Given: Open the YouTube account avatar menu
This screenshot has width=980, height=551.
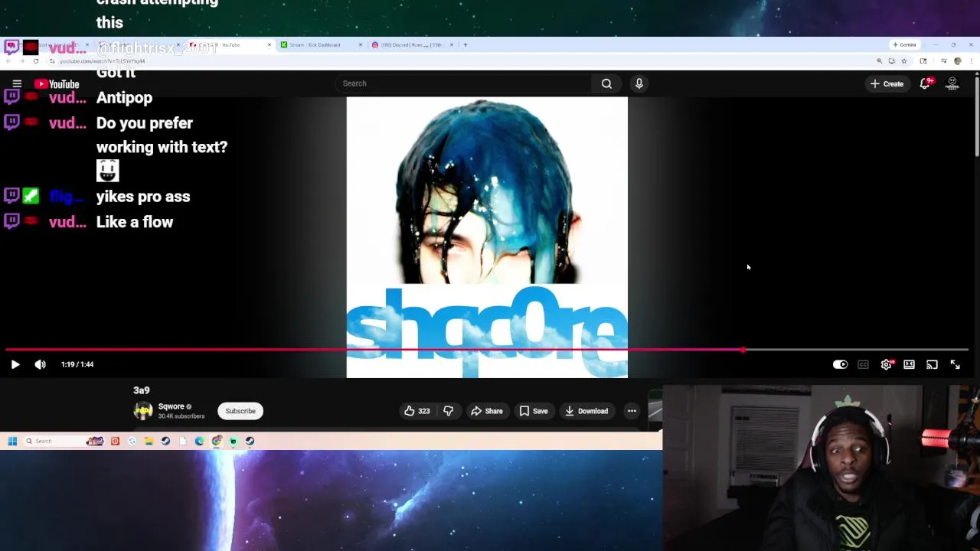Looking at the screenshot, I should tap(952, 83).
